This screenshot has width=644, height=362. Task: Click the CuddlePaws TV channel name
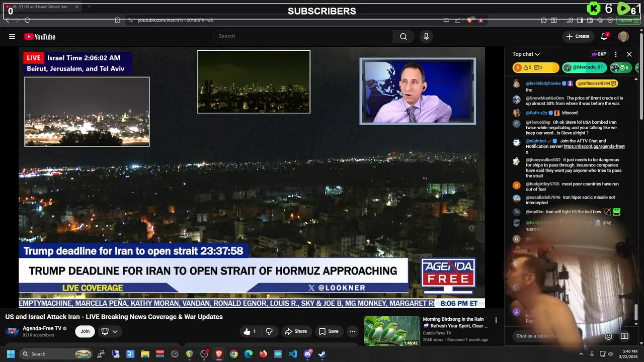pos(437,333)
